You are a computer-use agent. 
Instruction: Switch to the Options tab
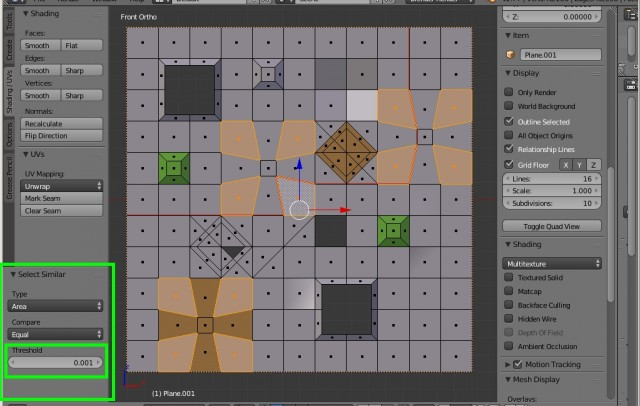pyautogui.click(x=9, y=134)
